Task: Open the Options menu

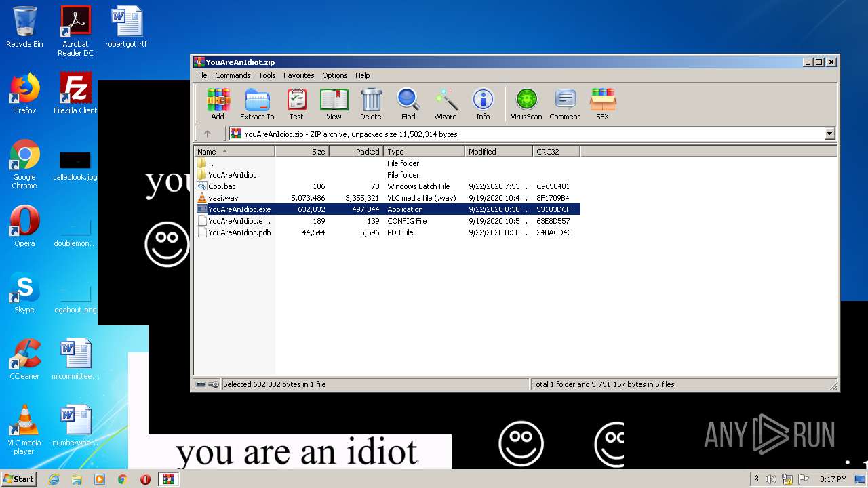Action: [335, 75]
